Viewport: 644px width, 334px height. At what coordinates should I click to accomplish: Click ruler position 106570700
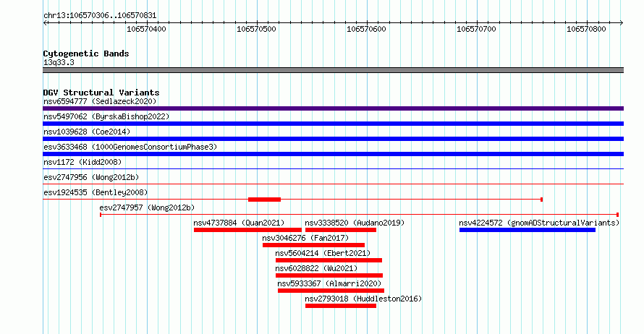click(x=476, y=29)
